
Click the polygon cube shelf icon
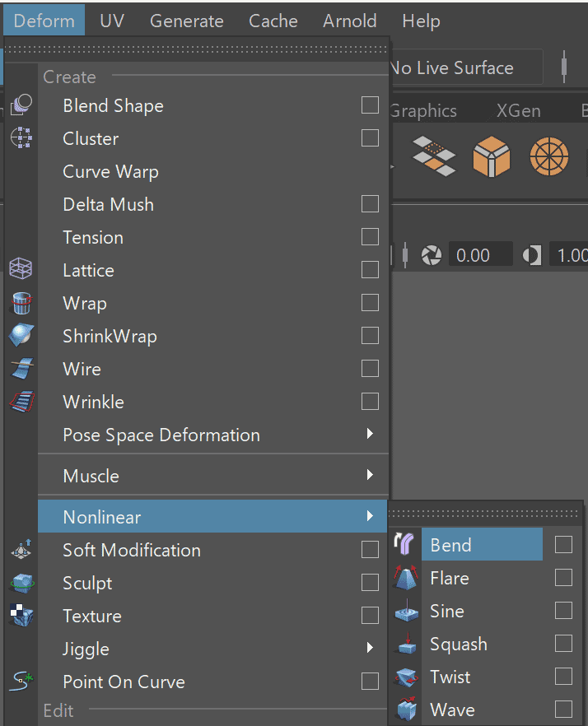point(492,158)
